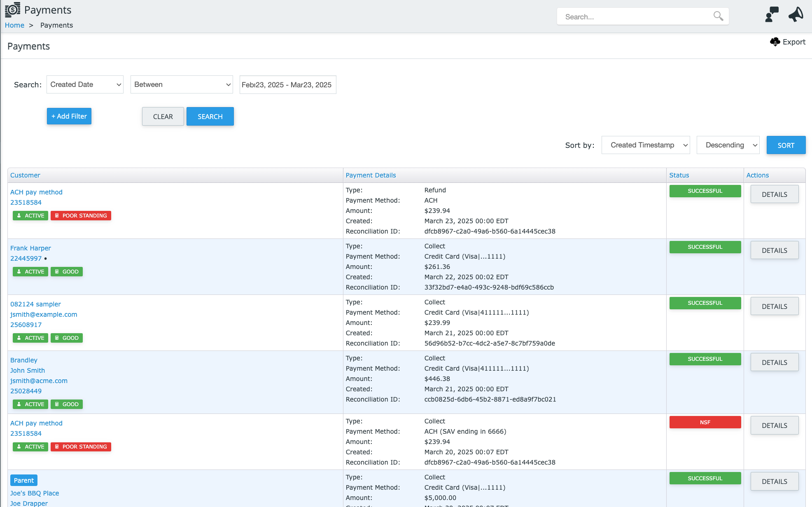Click the Export cloud download icon

pyautogui.click(x=775, y=42)
